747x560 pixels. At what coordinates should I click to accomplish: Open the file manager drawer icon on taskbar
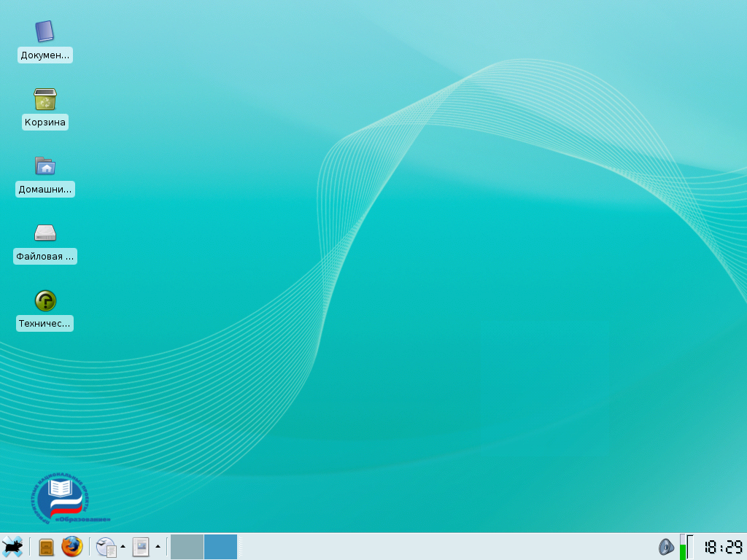[x=45, y=547]
